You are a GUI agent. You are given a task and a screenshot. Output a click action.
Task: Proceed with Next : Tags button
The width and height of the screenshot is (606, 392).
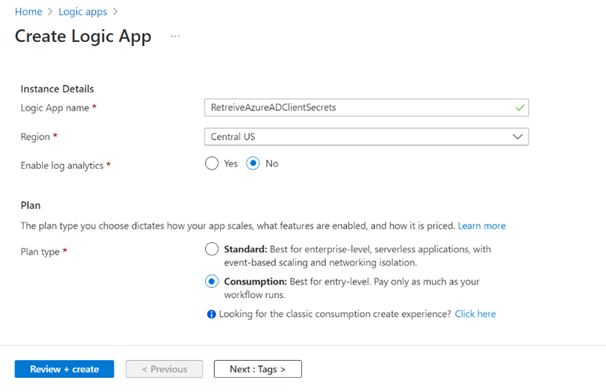click(258, 369)
